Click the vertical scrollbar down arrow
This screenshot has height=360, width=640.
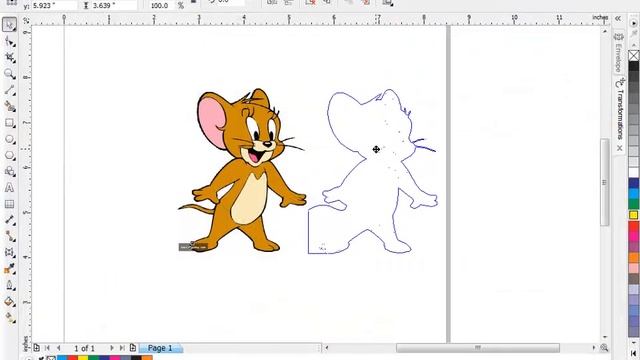[605, 337]
